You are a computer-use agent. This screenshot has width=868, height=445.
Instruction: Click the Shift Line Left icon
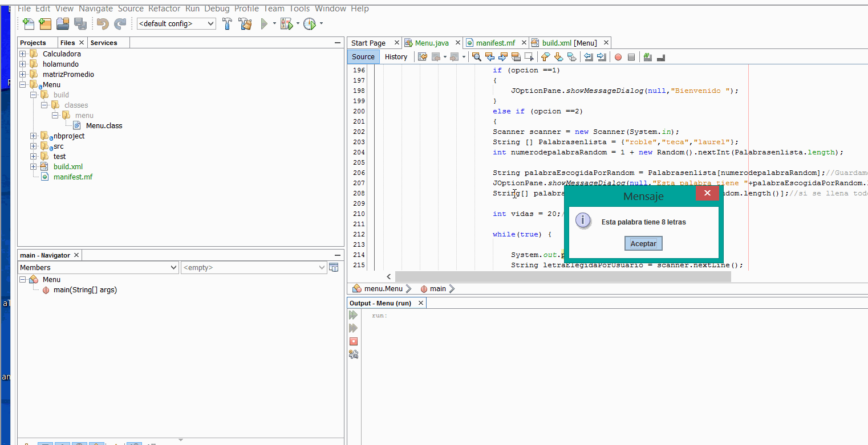[589, 57]
